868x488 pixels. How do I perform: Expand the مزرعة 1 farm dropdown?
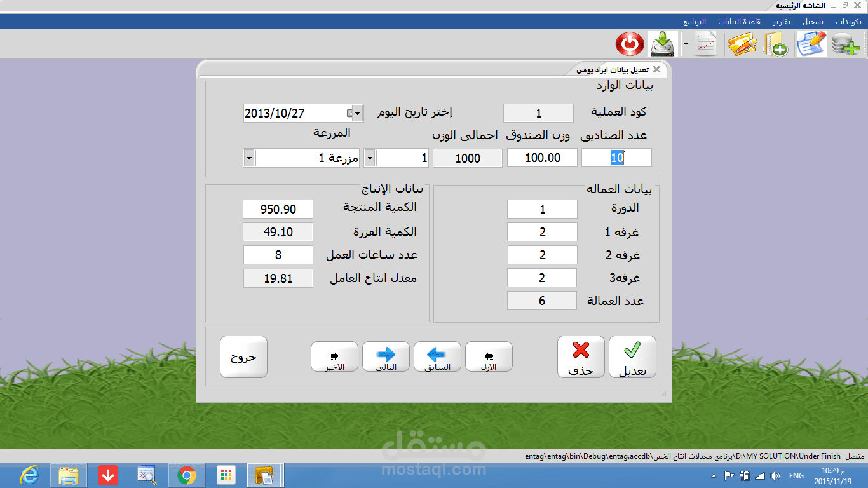[x=248, y=157]
